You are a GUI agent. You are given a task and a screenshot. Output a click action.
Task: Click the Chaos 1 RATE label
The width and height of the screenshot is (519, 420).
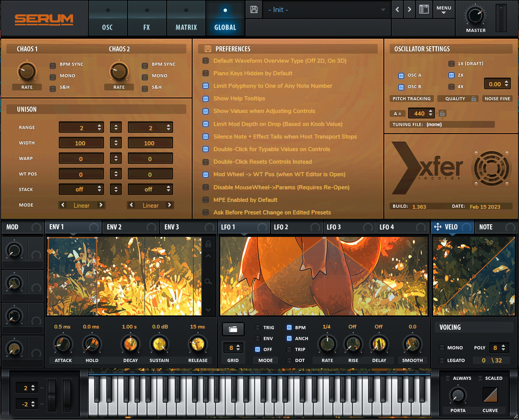(27, 87)
